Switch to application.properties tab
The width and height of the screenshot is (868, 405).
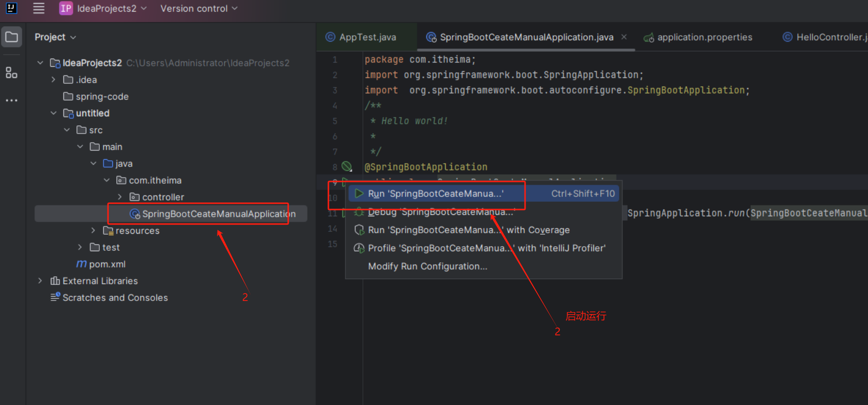pos(698,37)
